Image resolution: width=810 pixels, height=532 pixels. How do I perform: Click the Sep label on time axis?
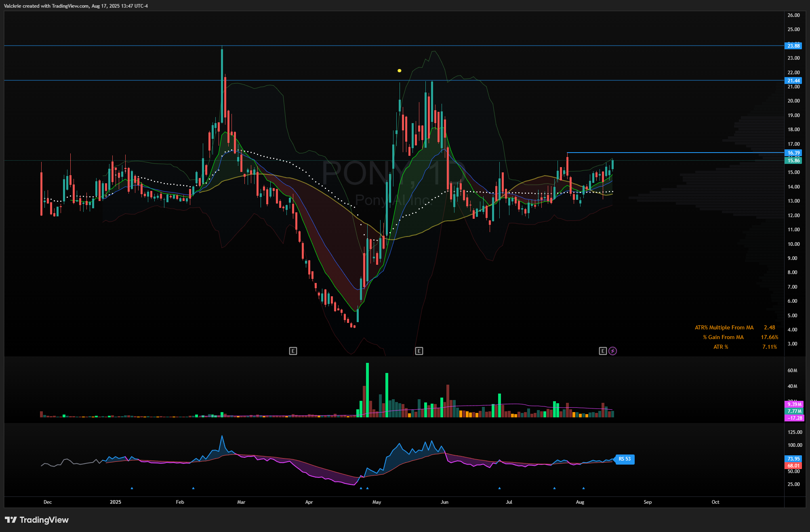[647, 502]
